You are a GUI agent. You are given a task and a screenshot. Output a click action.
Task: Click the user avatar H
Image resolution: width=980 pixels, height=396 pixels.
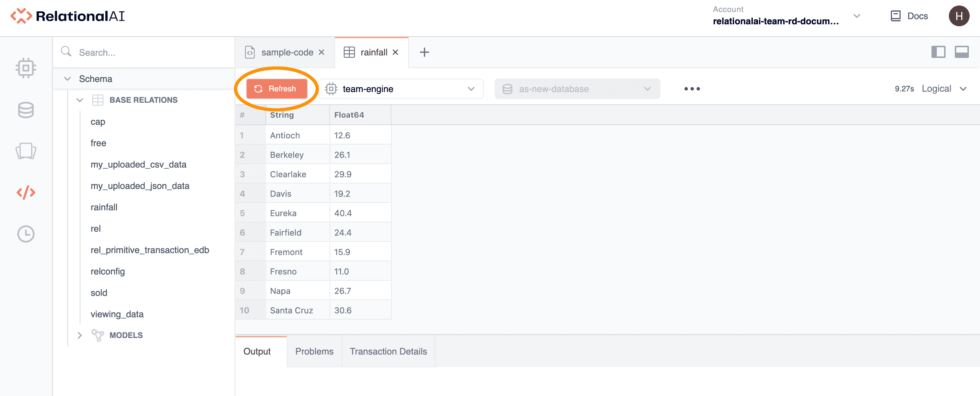tap(959, 16)
